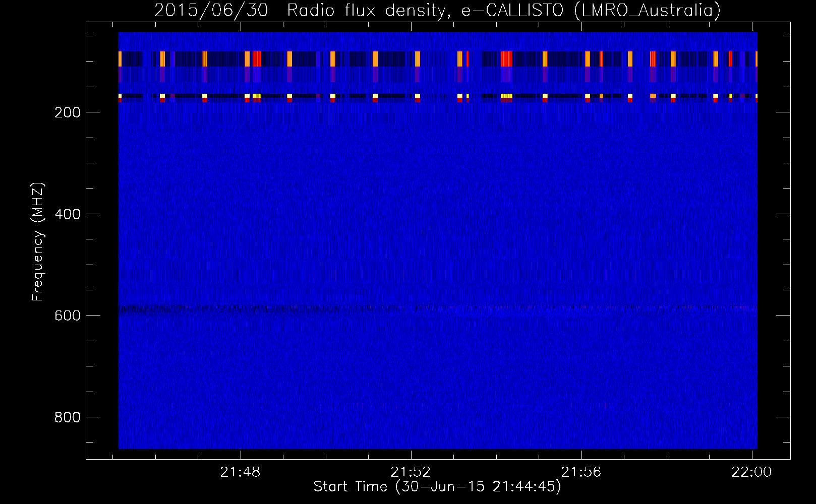Click the '400' frequency tick label
This screenshot has height=504, width=816.
click(68, 214)
